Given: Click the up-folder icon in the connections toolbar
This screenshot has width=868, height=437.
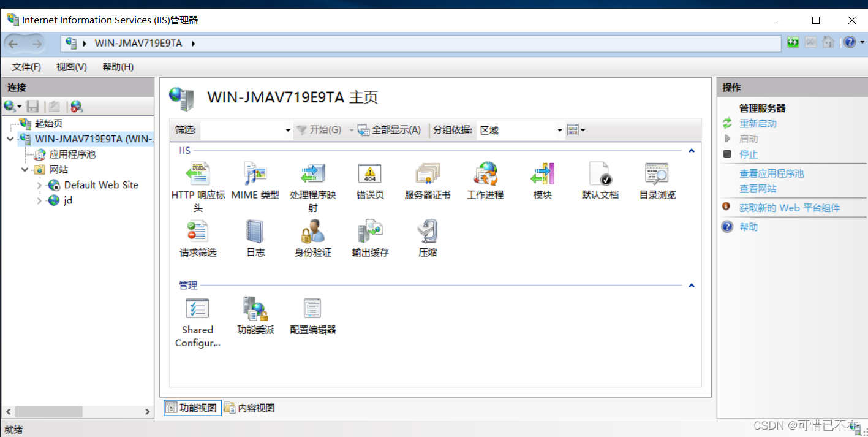Looking at the screenshot, I should tap(54, 107).
